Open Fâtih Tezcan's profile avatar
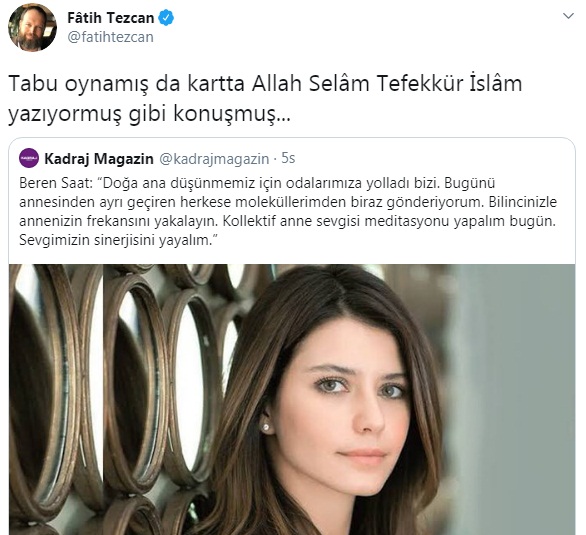This screenshot has height=535, width=586. [x=33, y=27]
